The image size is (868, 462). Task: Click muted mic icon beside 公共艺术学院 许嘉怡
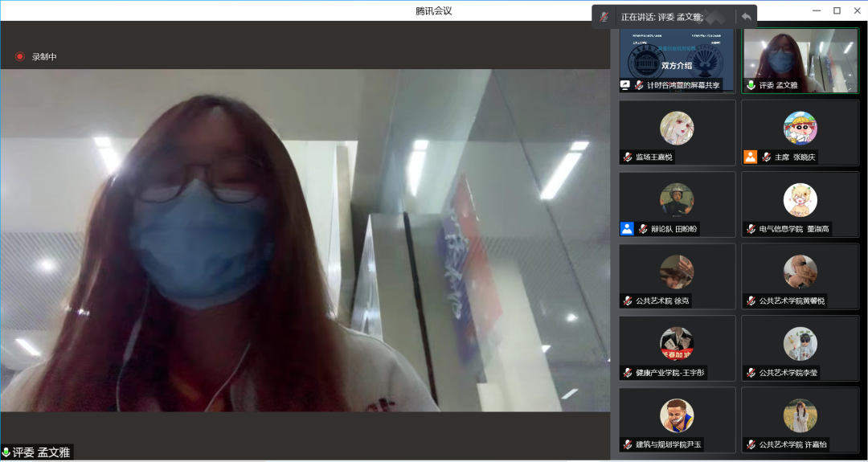pyautogui.click(x=751, y=444)
